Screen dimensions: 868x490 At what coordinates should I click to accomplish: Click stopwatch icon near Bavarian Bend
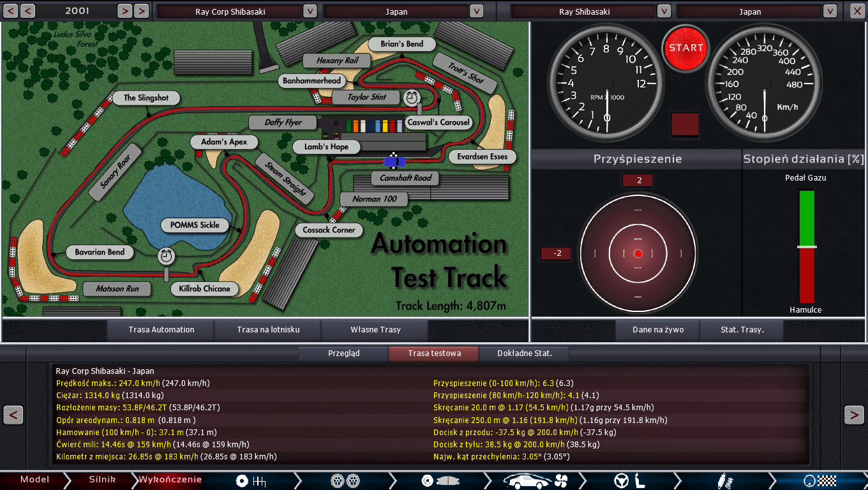click(x=167, y=256)
